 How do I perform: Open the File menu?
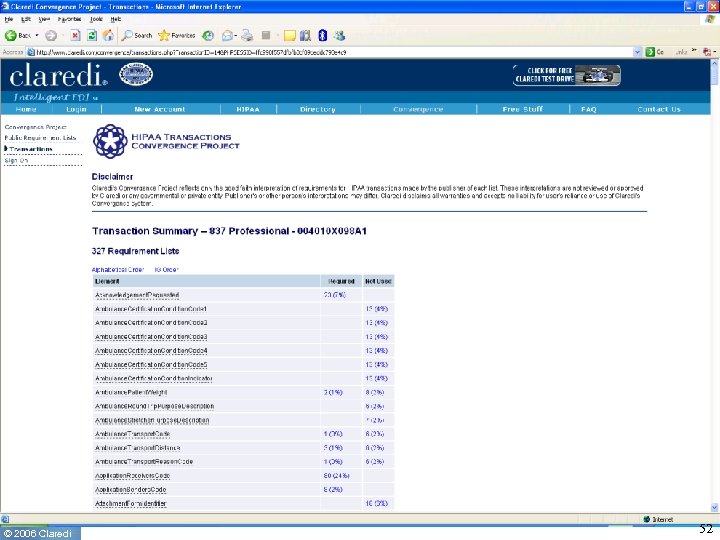9,19
